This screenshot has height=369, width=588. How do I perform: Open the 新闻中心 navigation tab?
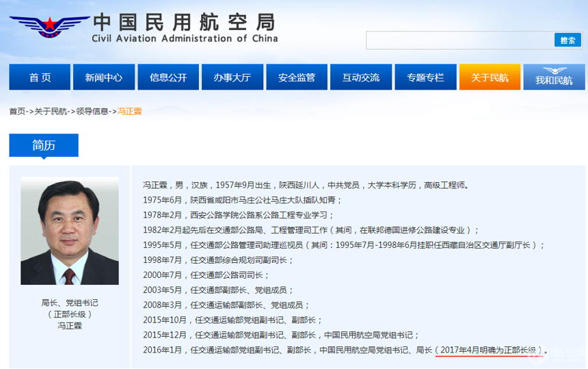pyautogui.click(x=104, y=77)
